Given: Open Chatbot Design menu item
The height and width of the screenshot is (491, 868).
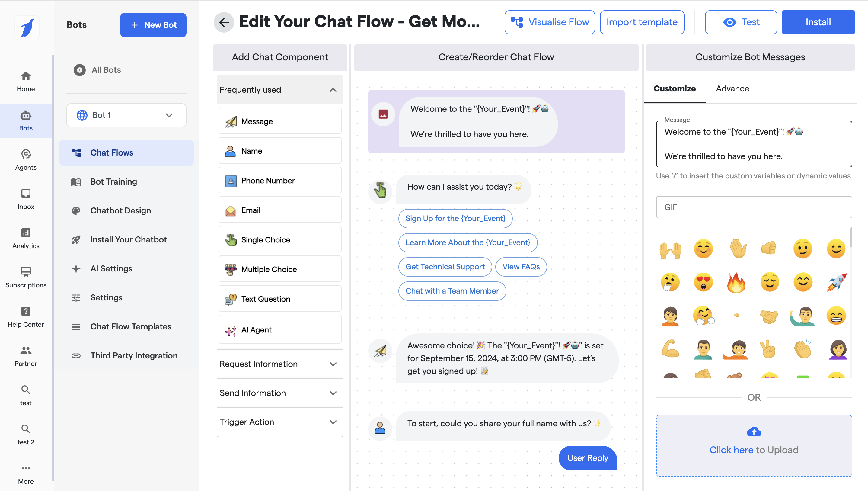Looking at the screenshot, I should click(x=120, y=210).
